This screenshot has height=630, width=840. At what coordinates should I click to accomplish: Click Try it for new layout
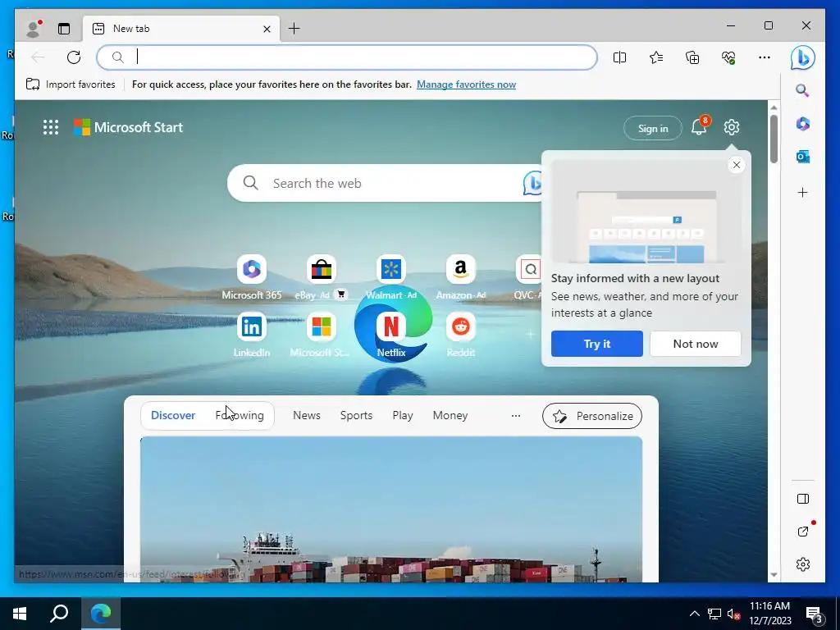(x=597, y=344)
